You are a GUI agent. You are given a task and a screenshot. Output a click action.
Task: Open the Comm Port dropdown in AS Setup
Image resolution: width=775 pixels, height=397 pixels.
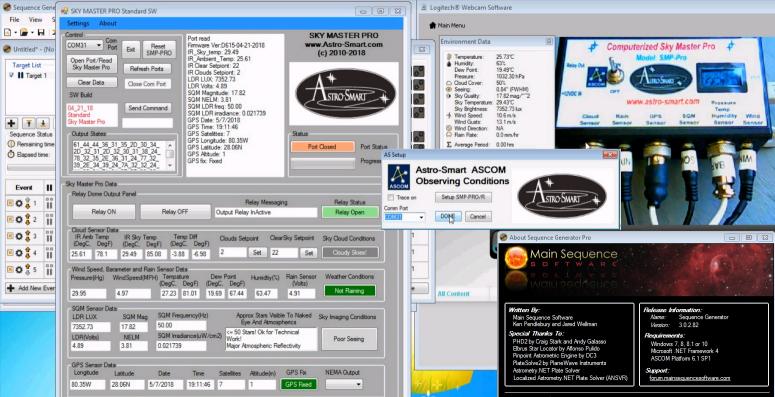point(421,217)
